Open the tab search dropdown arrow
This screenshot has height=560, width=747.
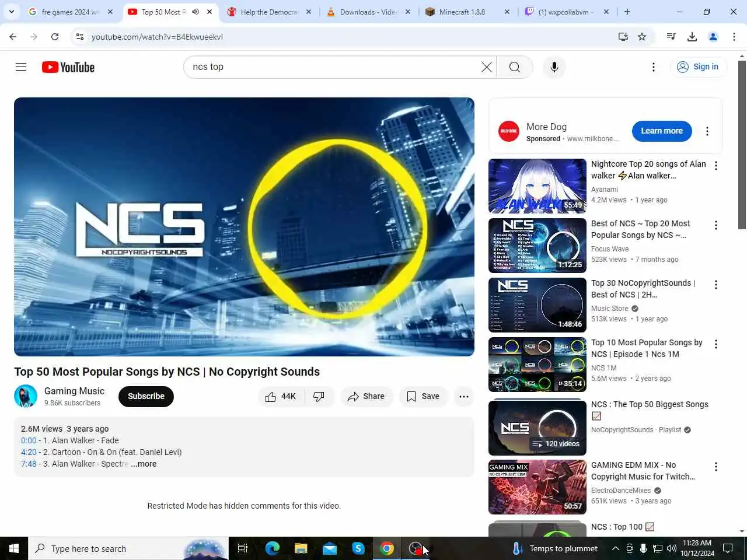(12, 12)
